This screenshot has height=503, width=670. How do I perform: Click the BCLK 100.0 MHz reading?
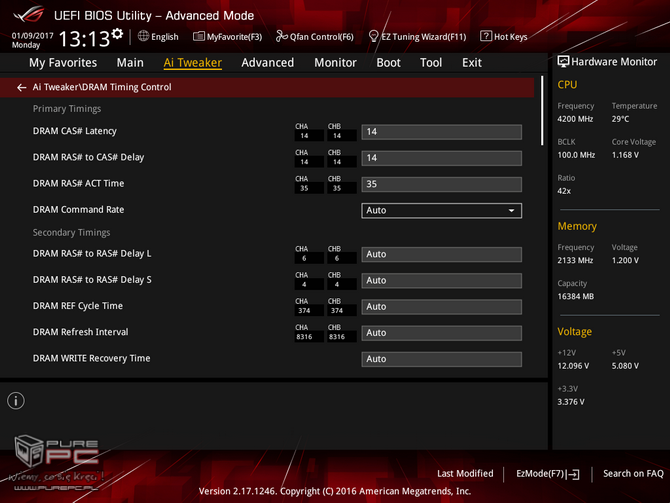point(576,155)
